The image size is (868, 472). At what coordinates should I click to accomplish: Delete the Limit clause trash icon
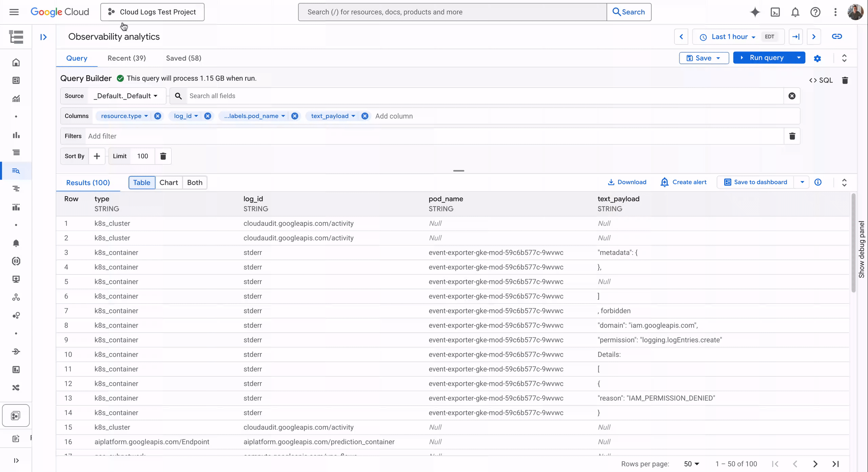[163, 156]
